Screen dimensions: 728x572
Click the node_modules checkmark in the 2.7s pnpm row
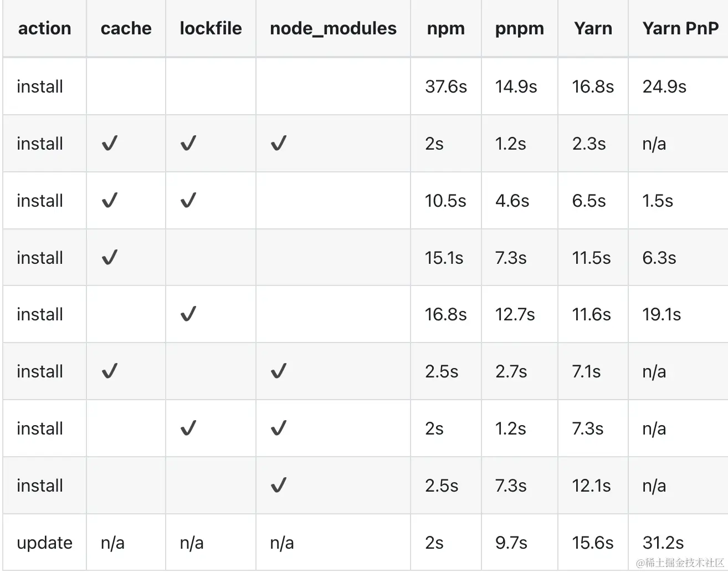coord(278,371)
